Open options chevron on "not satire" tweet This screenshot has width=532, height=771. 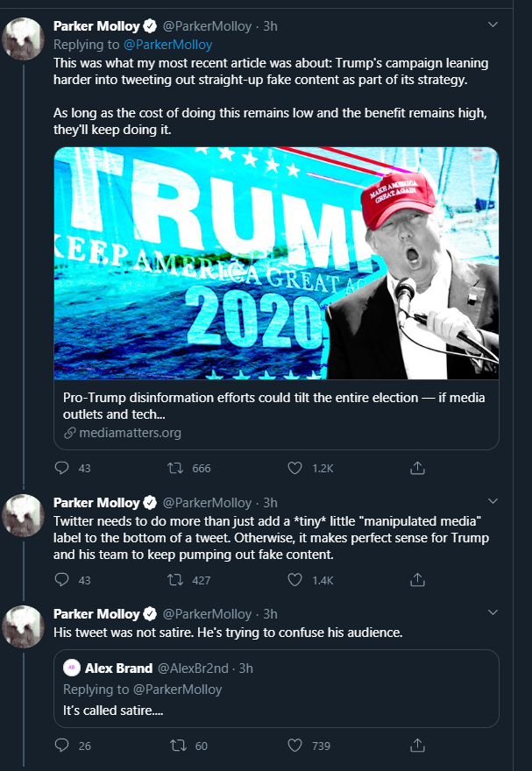point(493,612)
